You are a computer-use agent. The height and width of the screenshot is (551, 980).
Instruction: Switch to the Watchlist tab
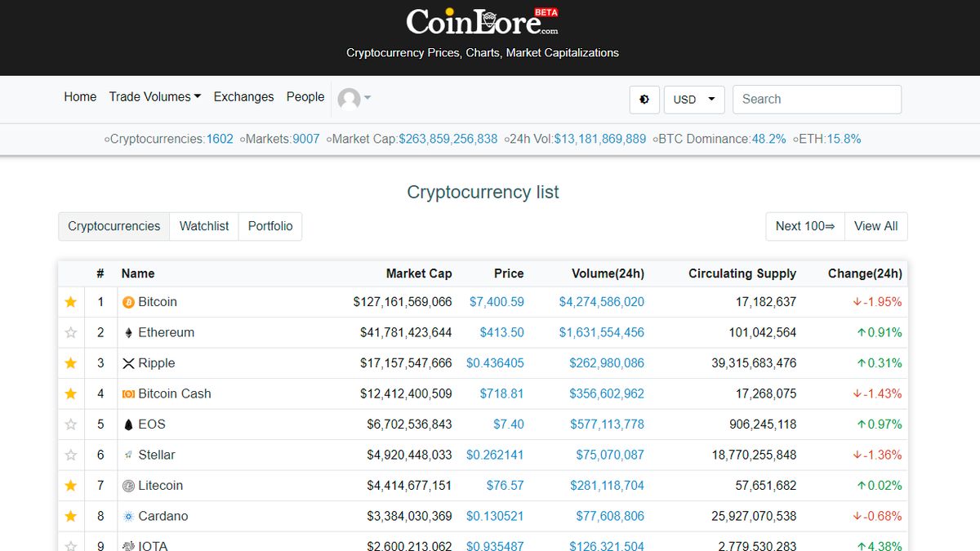tap(203, 226)
